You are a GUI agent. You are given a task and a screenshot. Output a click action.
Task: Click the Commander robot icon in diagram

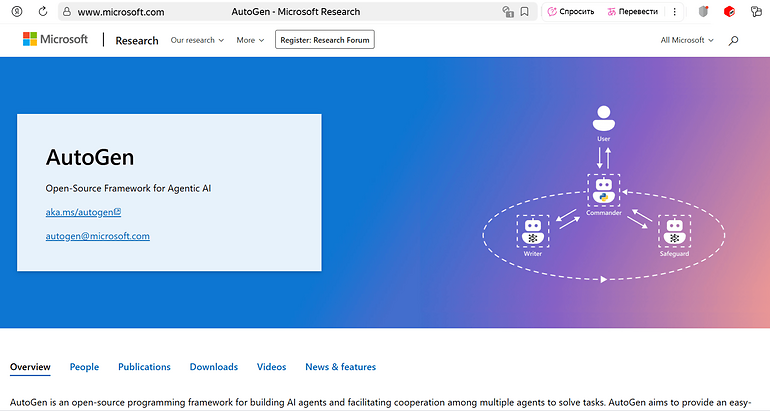(602, 187)
